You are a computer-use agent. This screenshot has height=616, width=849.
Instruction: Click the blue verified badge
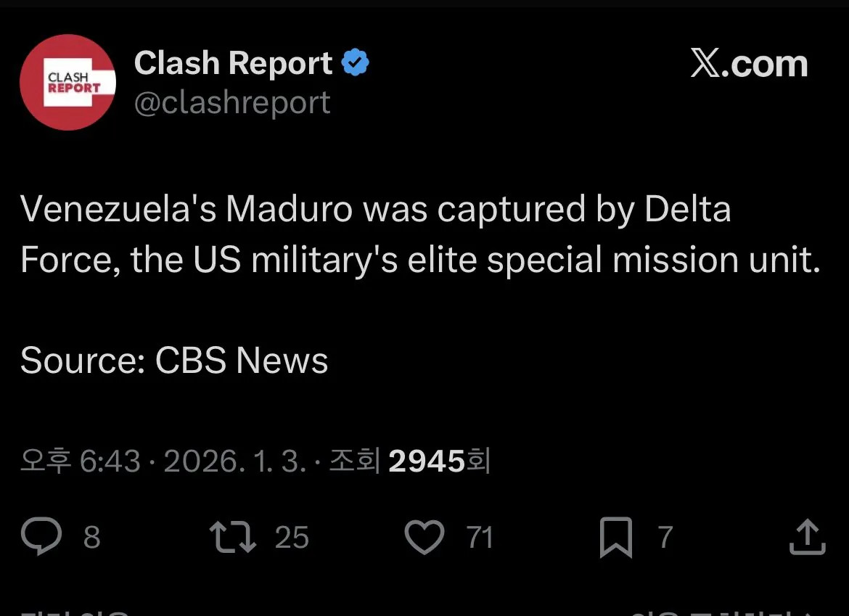(356, 64)
